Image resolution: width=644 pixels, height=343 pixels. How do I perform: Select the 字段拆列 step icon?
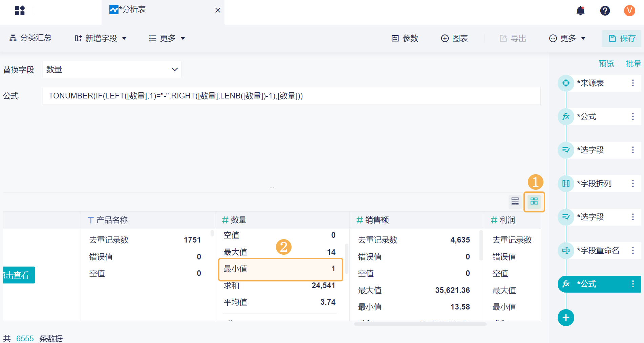pos(566,184)
